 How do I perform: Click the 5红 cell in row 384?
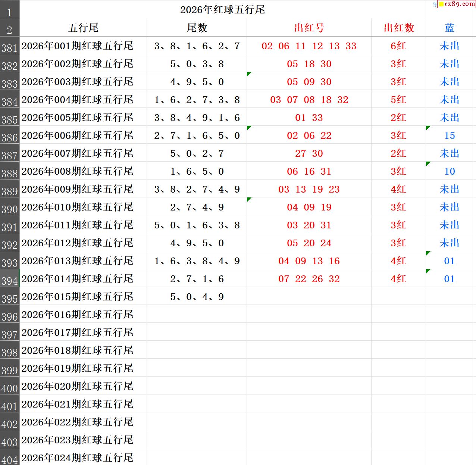pos(398,100)
